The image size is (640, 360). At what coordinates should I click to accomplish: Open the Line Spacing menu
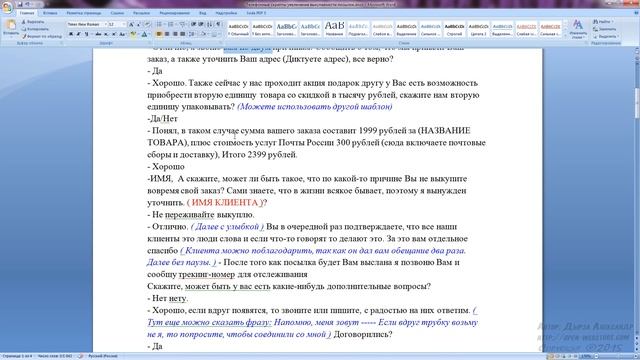pos(192,34)
